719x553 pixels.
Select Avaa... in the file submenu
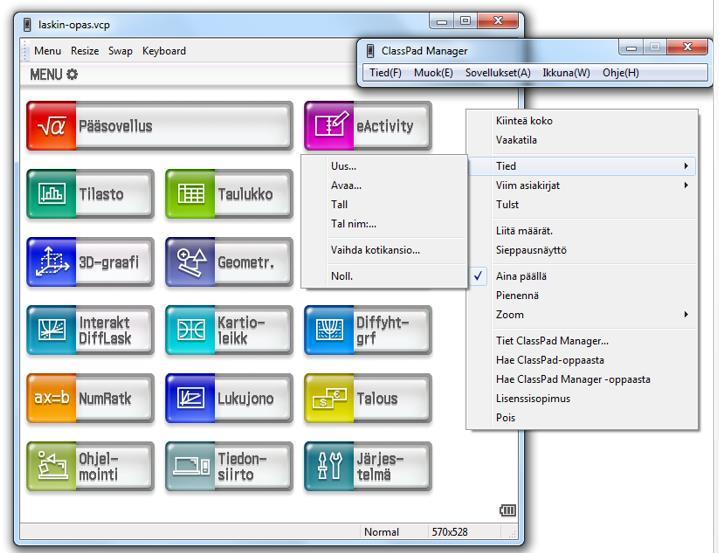click(x=384, y=185)
